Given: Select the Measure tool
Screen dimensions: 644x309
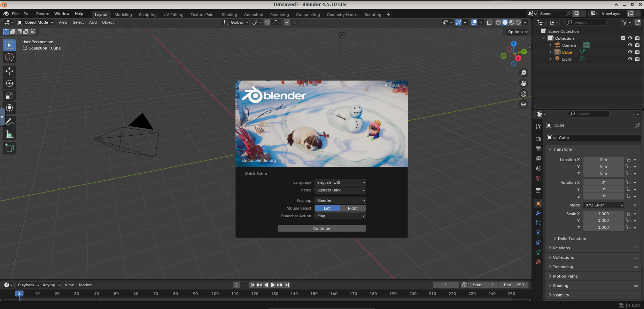Looking at the screenshot, I should click(x=9, y=134).
